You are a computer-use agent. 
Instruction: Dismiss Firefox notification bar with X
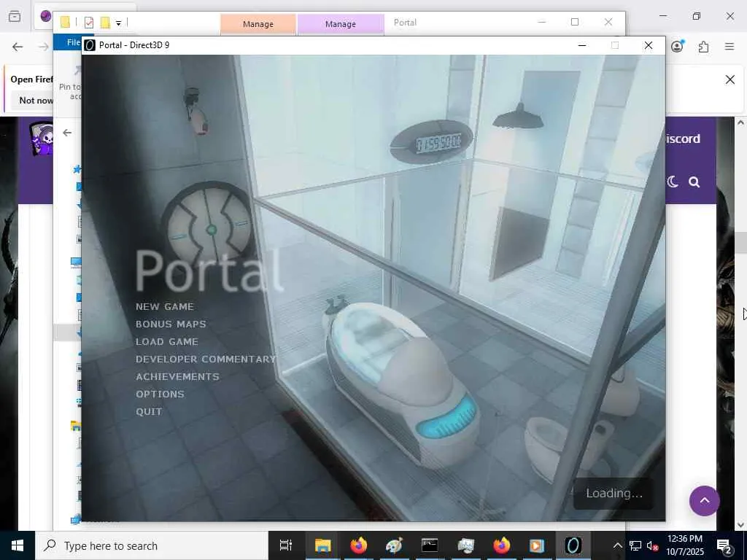(729, 79)
